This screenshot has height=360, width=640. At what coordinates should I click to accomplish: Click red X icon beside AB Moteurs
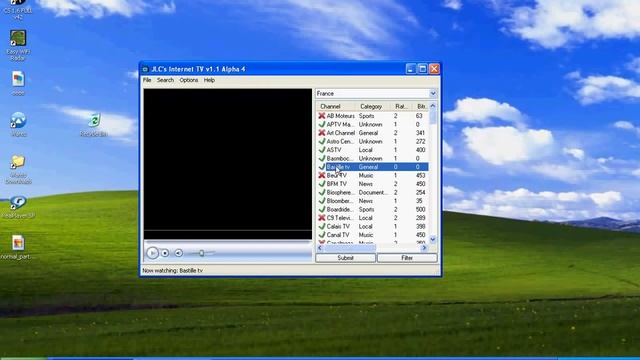click(x=322, y=116)
